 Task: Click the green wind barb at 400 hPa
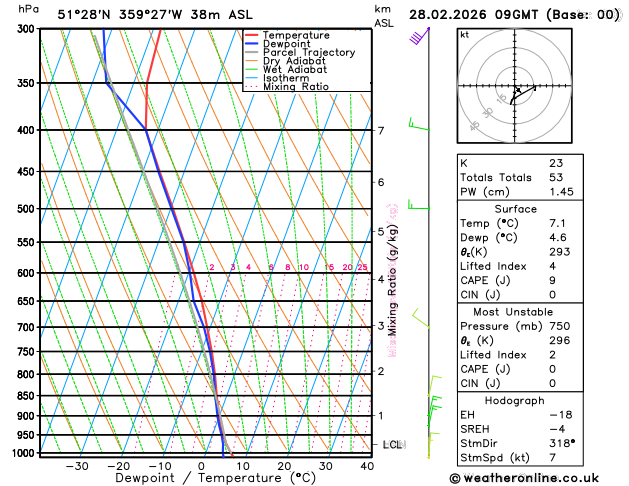tap(419, 124)
